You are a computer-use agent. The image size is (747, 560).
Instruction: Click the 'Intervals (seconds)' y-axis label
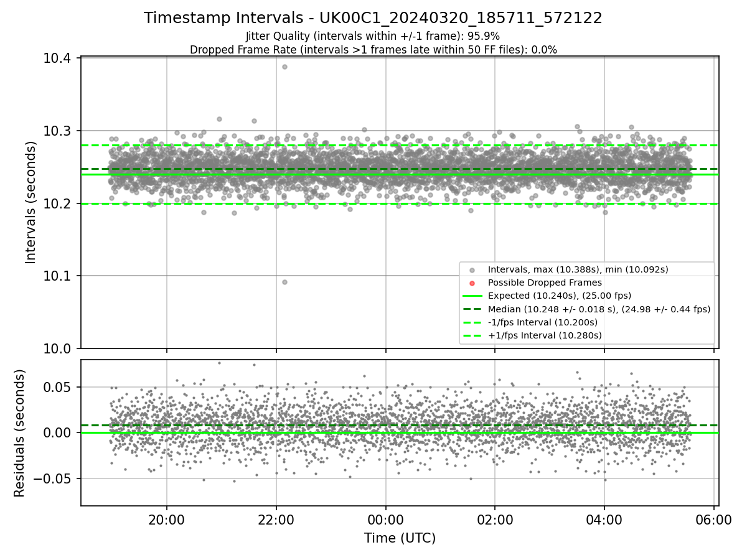pyautogui.click(x=31, y=202)
